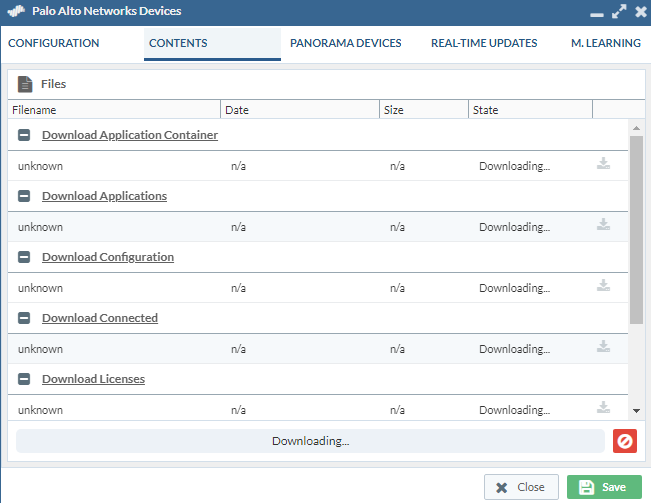The image size is (651, 503).
Task: Collapse the Download Application Container group
Action: (x=24, y=135)
